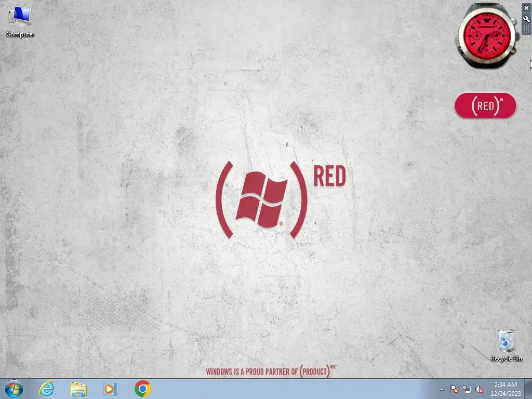Open the Computer desktop icon
Screen dimensions: 532x399
click(20, 22)
